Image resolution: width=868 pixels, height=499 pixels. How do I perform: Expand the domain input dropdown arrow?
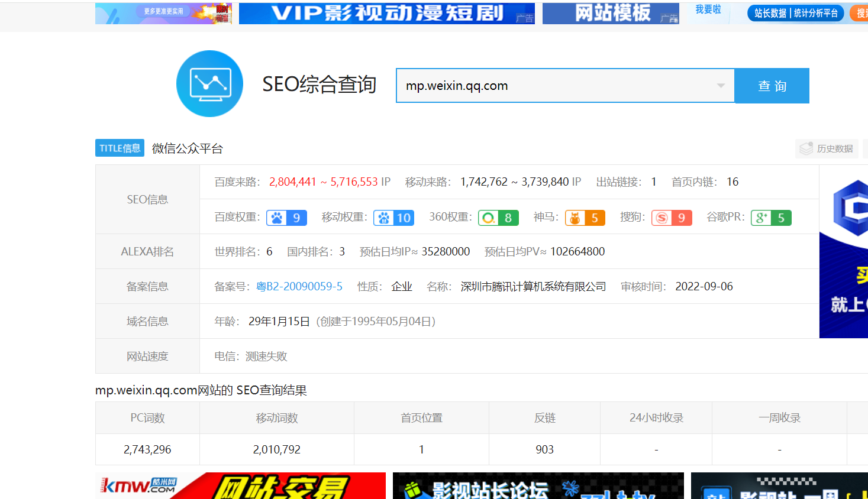[721, 86]
